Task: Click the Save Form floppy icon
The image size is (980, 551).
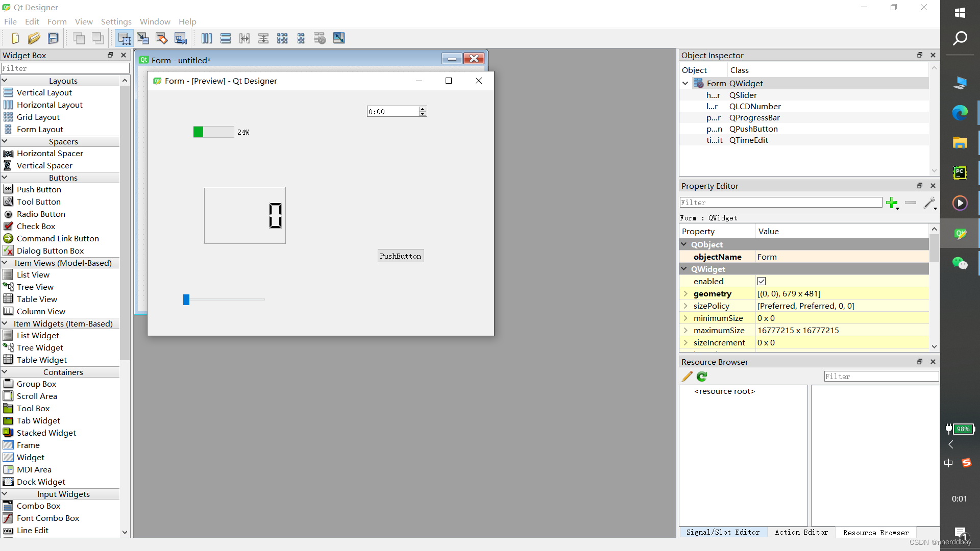Action: pos(53,38)
